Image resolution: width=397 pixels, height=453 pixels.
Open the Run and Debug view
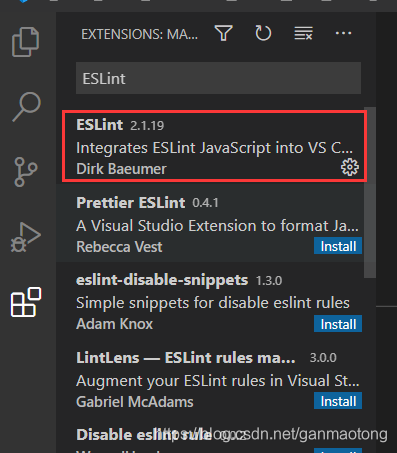[26, 237]
